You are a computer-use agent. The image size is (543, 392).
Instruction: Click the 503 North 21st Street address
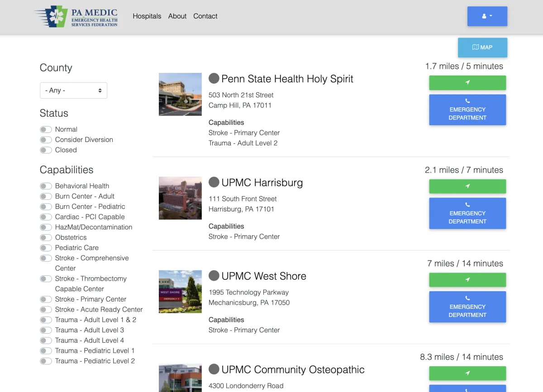point(241,95)
